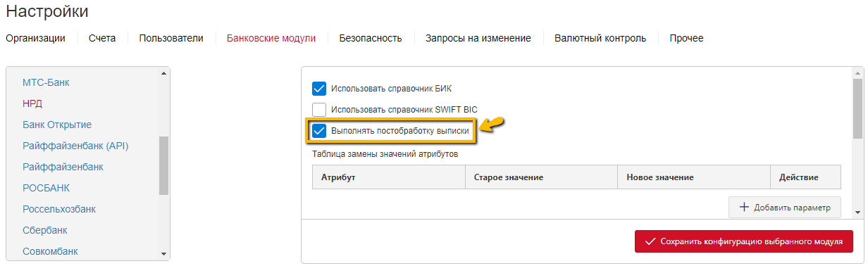The width and height of the screenshot is (868, 266).
Task: Click checkmark icon on the save configuration button
Action: (650, 241)
